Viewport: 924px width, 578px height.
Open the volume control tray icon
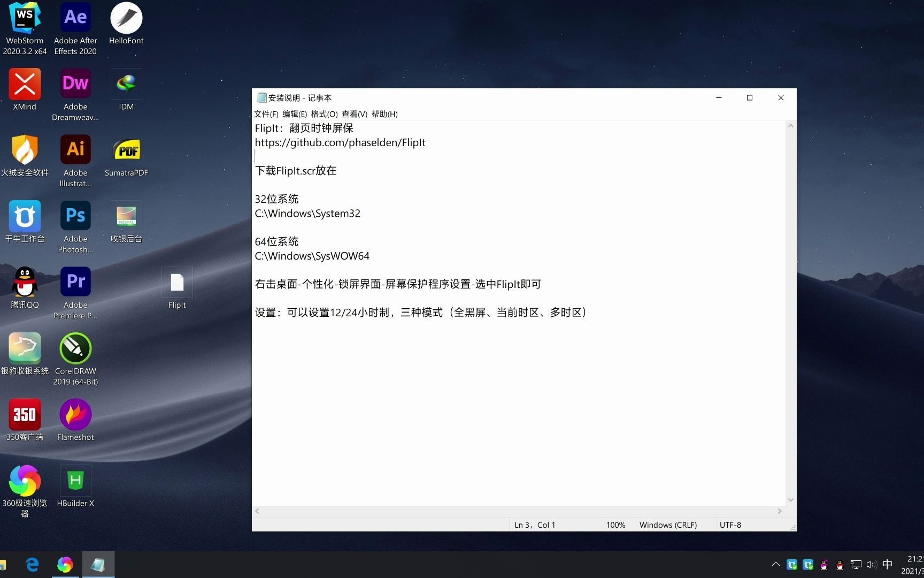(872, 565)
